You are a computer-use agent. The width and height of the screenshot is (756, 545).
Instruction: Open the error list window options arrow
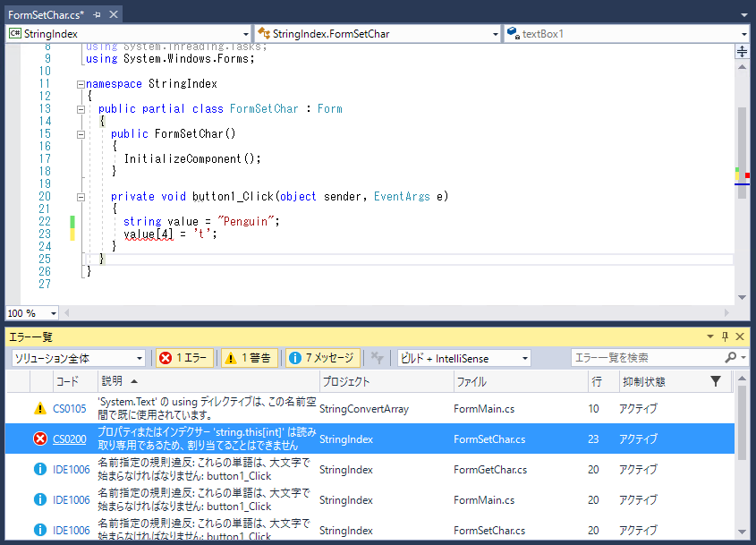tap(710, 336)
